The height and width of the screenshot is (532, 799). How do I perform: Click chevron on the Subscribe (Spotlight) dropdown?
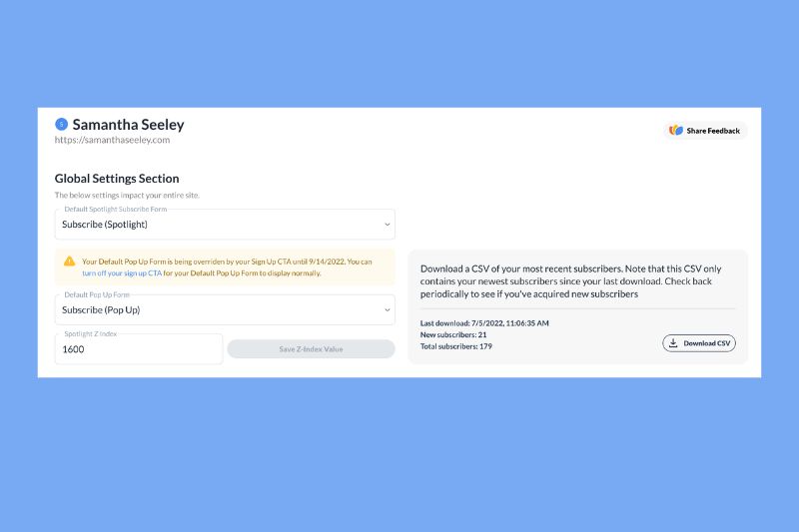coord(388,225)
